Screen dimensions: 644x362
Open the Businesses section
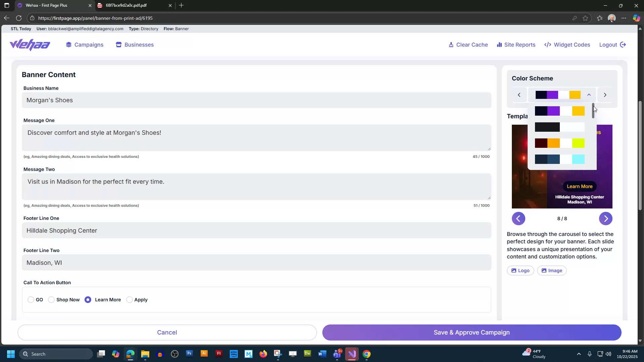pos(134,45)
